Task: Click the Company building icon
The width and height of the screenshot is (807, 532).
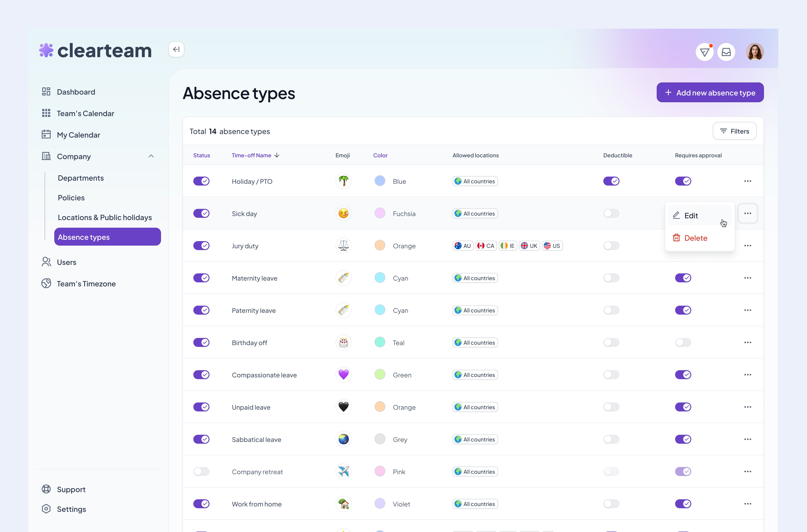Action: (x=46, y=156)
